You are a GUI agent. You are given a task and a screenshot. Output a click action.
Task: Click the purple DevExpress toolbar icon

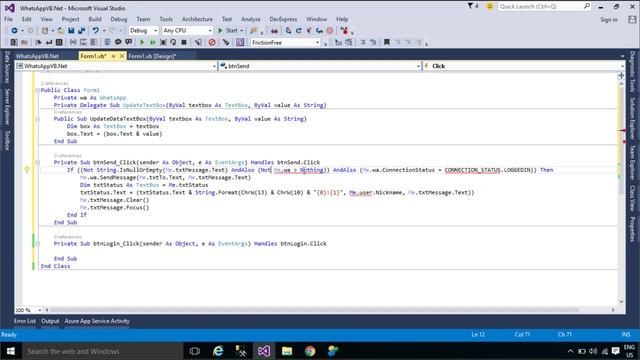(240, 42)
